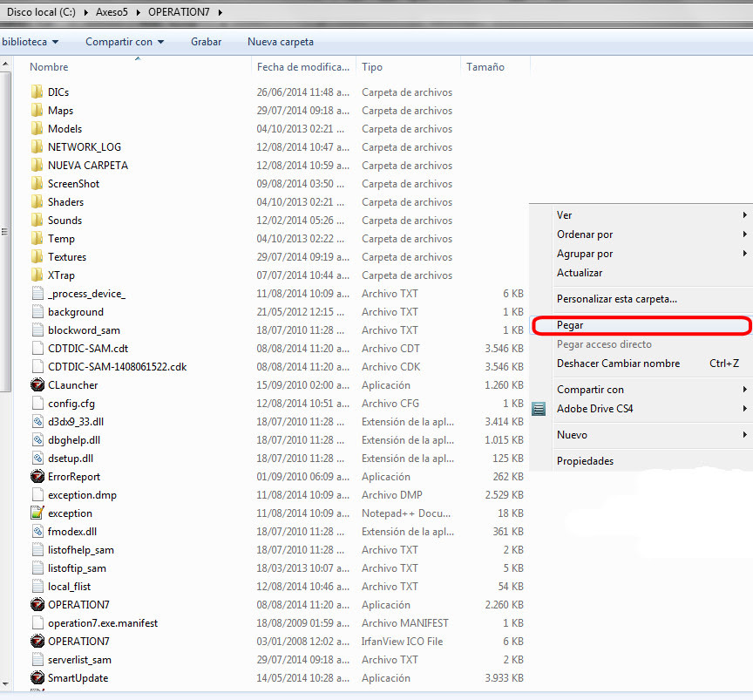Click the Nueva carpeta button
753x700 pixels.
click(x=281, y=42)
